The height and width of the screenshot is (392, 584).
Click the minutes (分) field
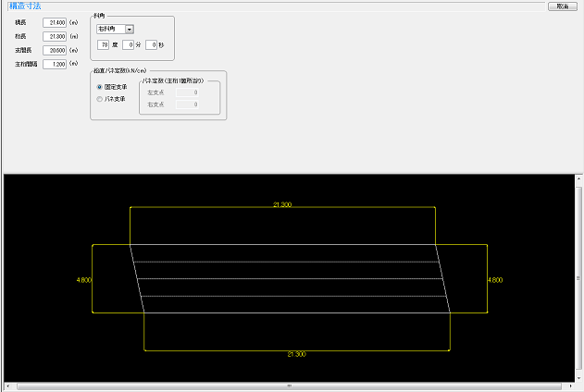click(128, 45)
